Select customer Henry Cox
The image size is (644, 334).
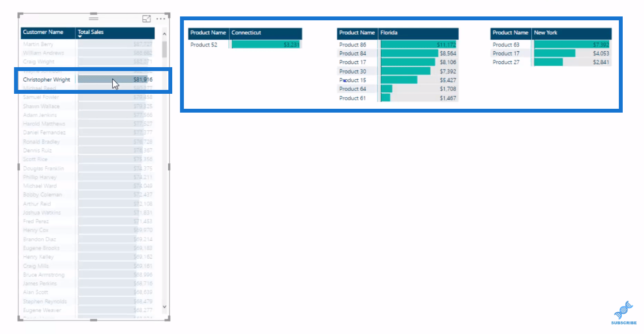35,230
